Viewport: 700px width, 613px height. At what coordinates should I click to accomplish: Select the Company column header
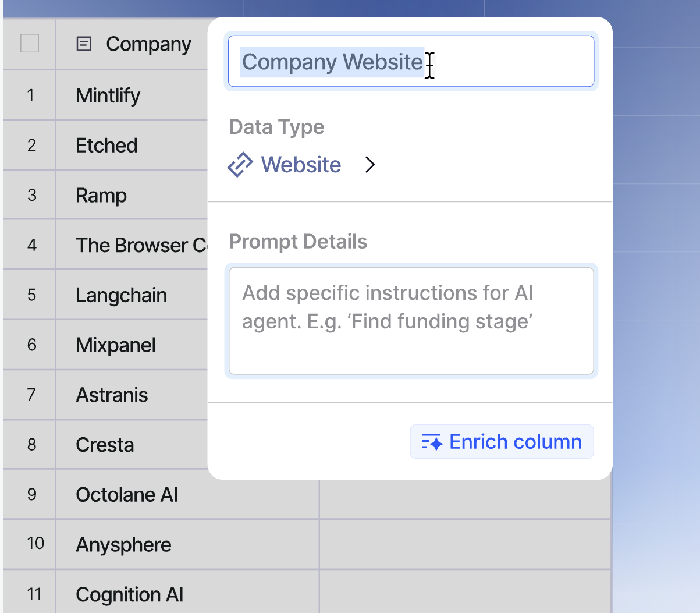pyautogui.click(x=148, y=44)
